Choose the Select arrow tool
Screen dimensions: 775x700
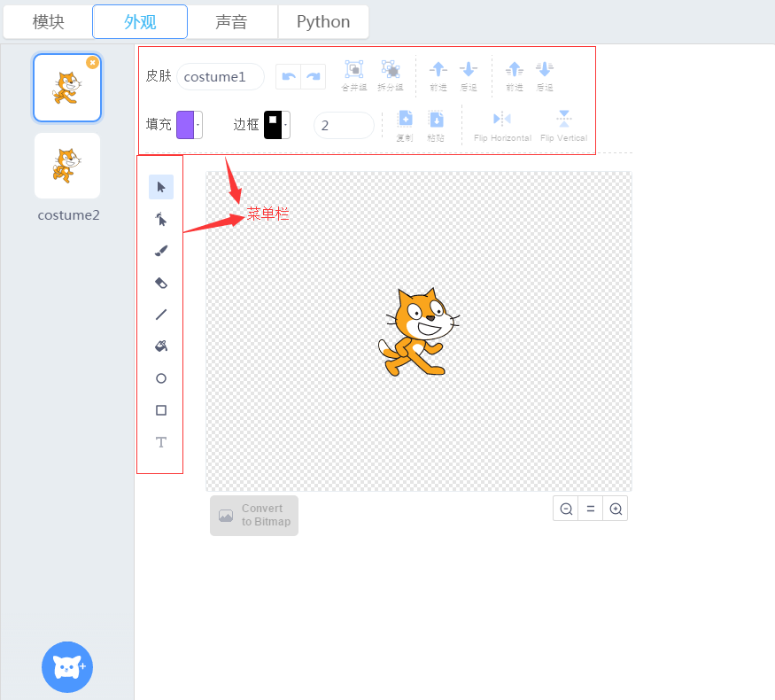click(x=161, y=187)
